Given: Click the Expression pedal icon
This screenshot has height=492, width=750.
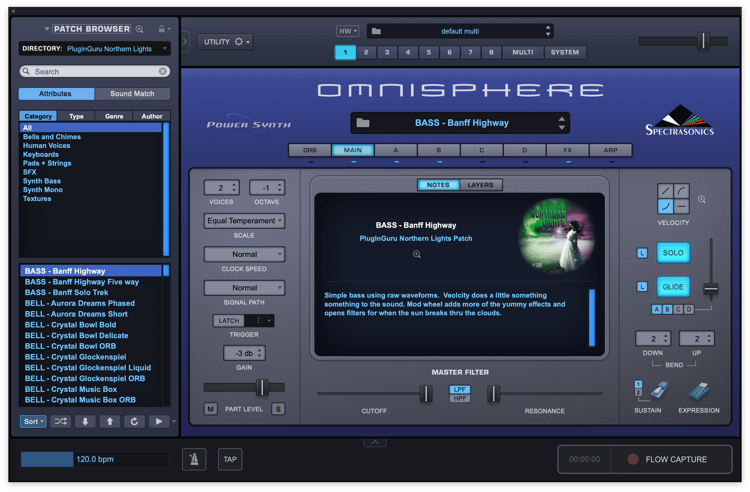Looking at the screenshot, I should (699, 391).
